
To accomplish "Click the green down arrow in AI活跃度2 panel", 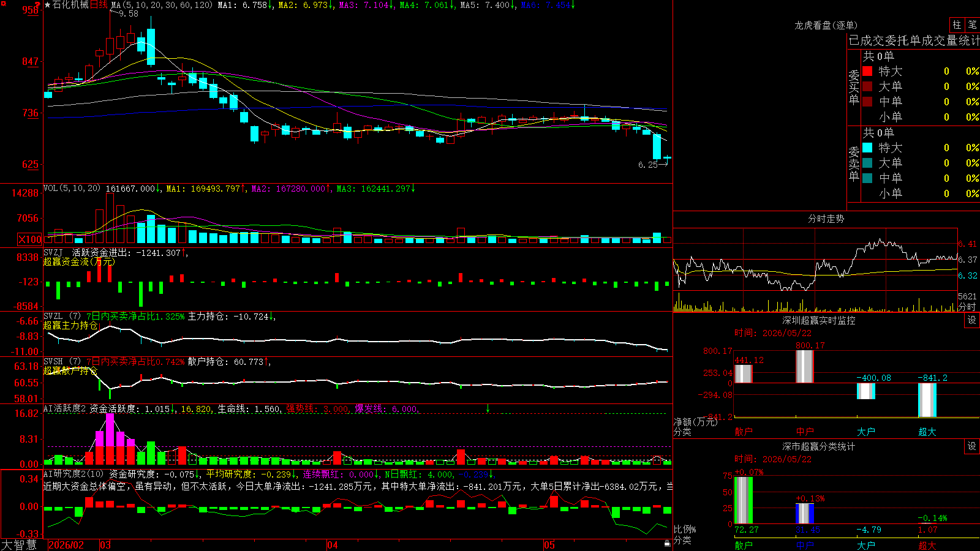I will (488, 408).
